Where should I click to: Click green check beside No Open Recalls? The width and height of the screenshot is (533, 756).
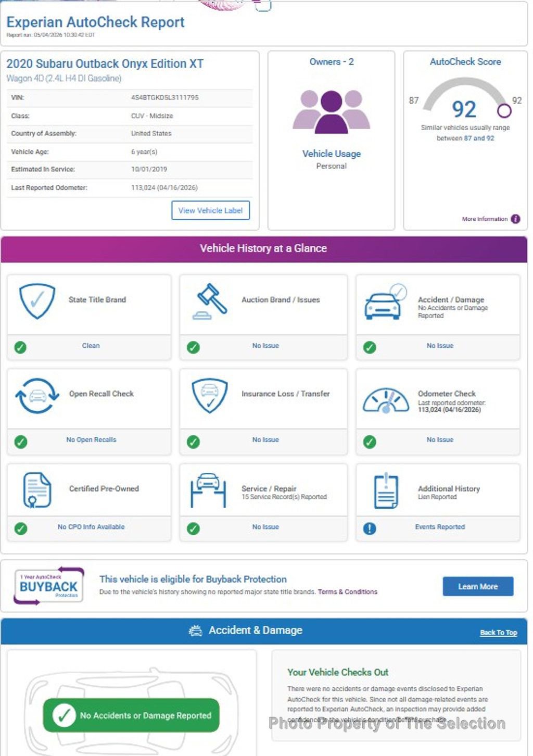click(20, 442)
